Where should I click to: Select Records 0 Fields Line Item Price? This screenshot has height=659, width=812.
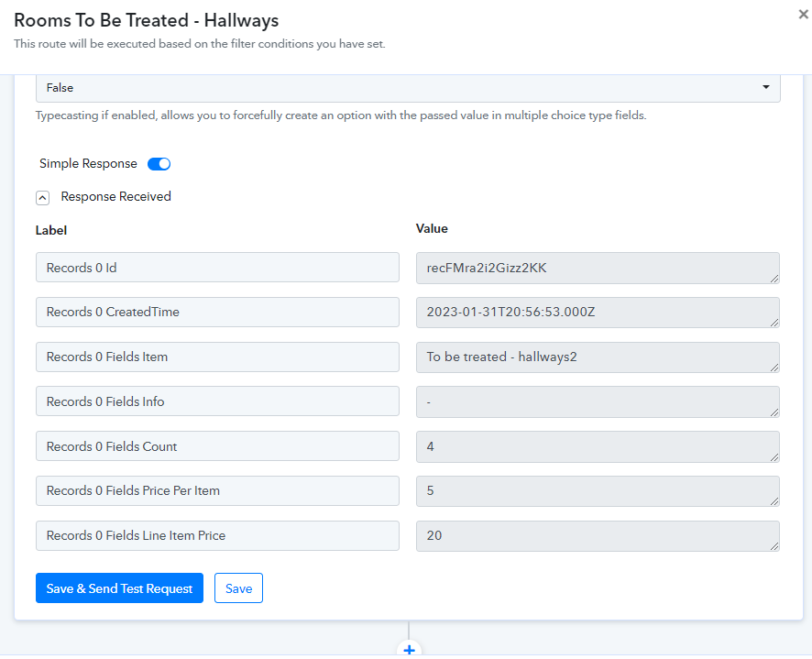coord(217,535)
